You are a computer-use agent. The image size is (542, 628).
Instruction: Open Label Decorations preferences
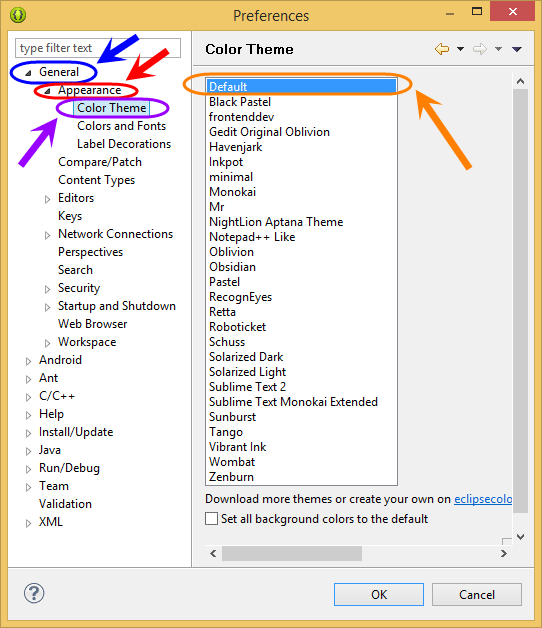[124, 144]
